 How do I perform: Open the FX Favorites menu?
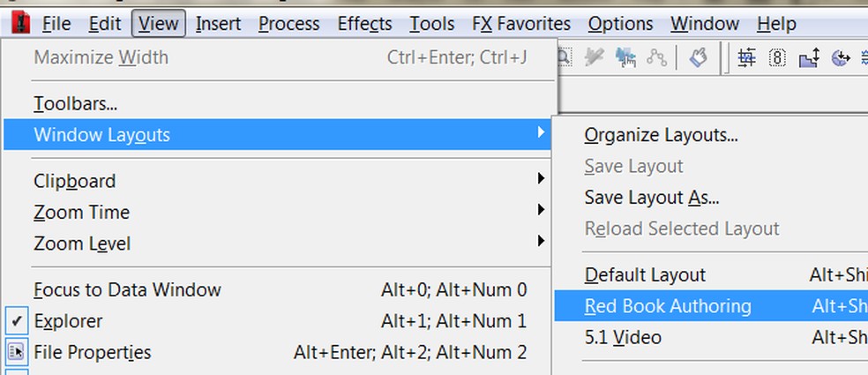(521, 24)
